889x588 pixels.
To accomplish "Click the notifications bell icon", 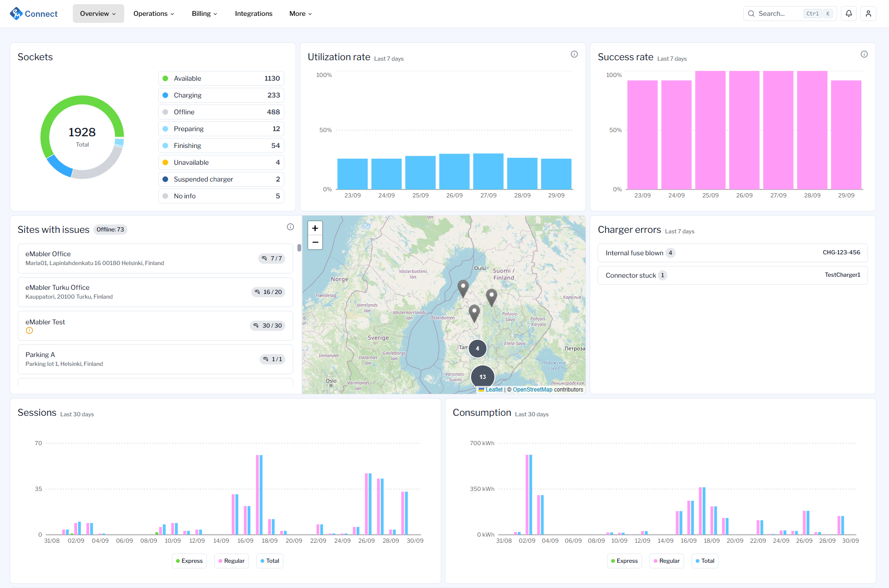I will point(849,14).
